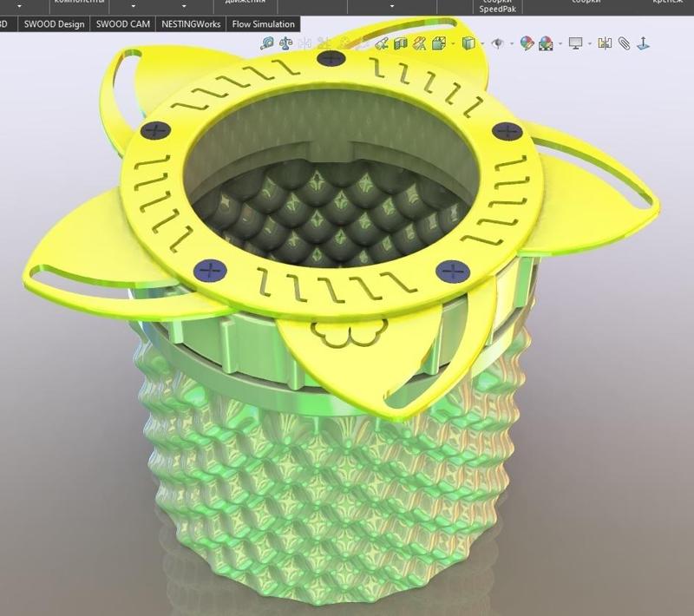
Task: Toggle the Section View icon
Action: click(x=401, y=43)
